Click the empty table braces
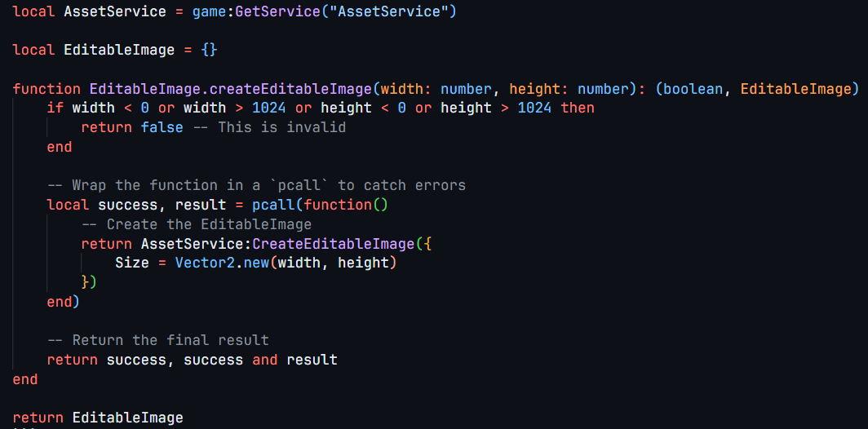 [x=210, y=50]
